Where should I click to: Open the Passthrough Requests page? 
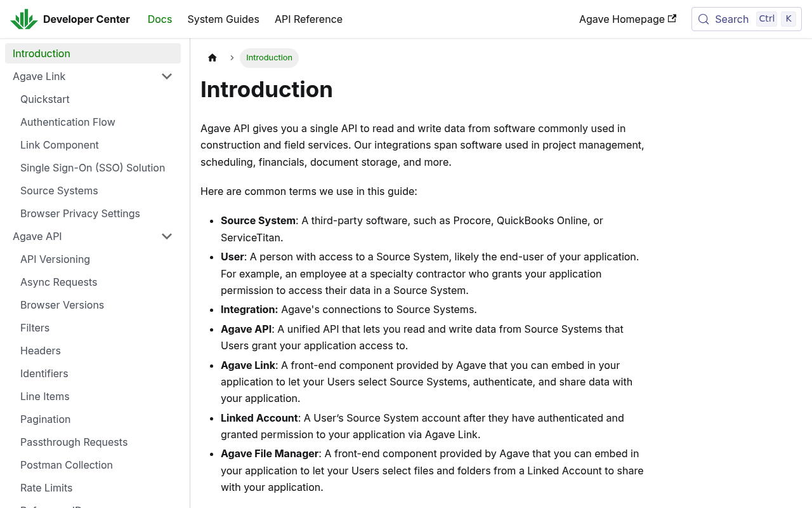coord(96,442)
